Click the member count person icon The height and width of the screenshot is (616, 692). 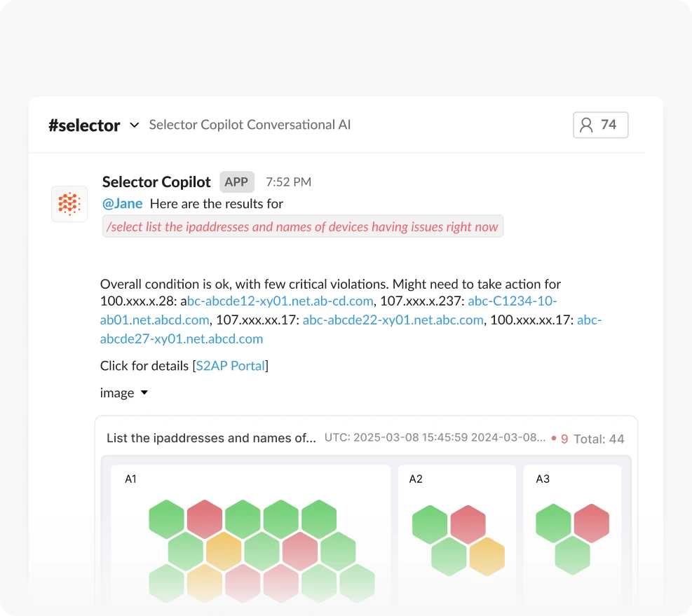coord(586,124)
